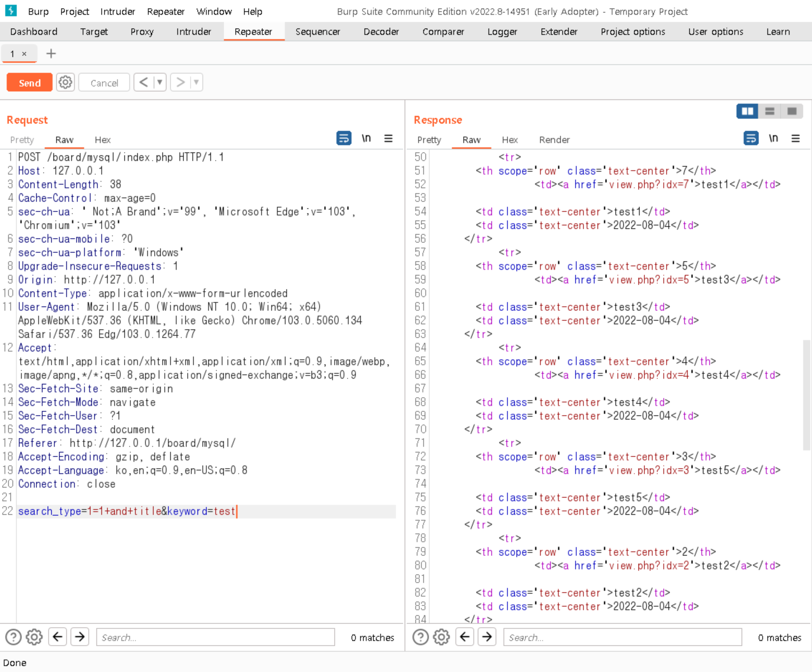Open Request search help icon
This screenshot has height=672, width=812.
pyautogui.click(x=13, y=637)
